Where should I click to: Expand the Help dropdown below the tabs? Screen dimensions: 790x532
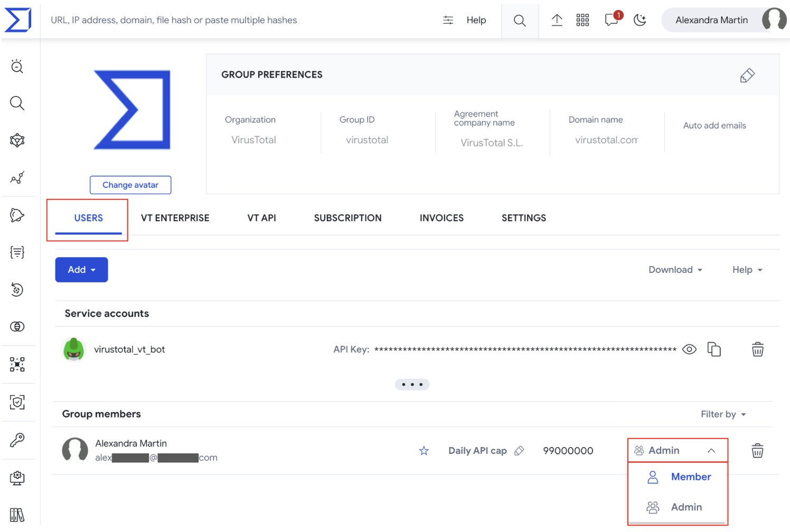click(x=747, y=270)
